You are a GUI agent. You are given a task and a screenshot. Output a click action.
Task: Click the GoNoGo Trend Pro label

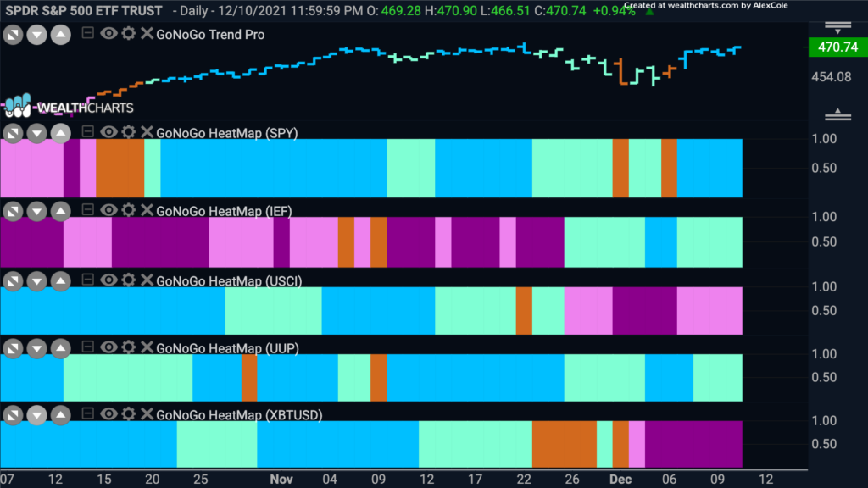tap(210, 35)
